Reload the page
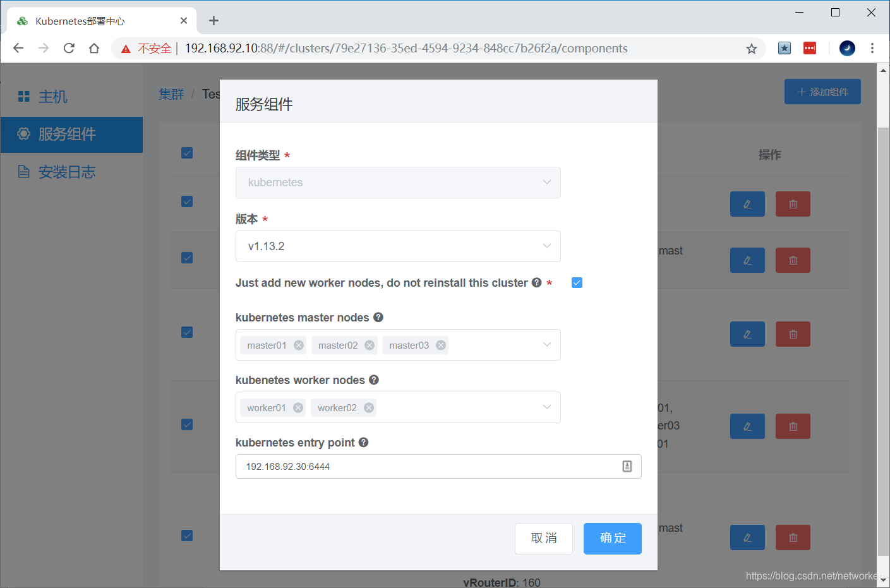Screen dimensions: 890x588 [x=69, y=48]
